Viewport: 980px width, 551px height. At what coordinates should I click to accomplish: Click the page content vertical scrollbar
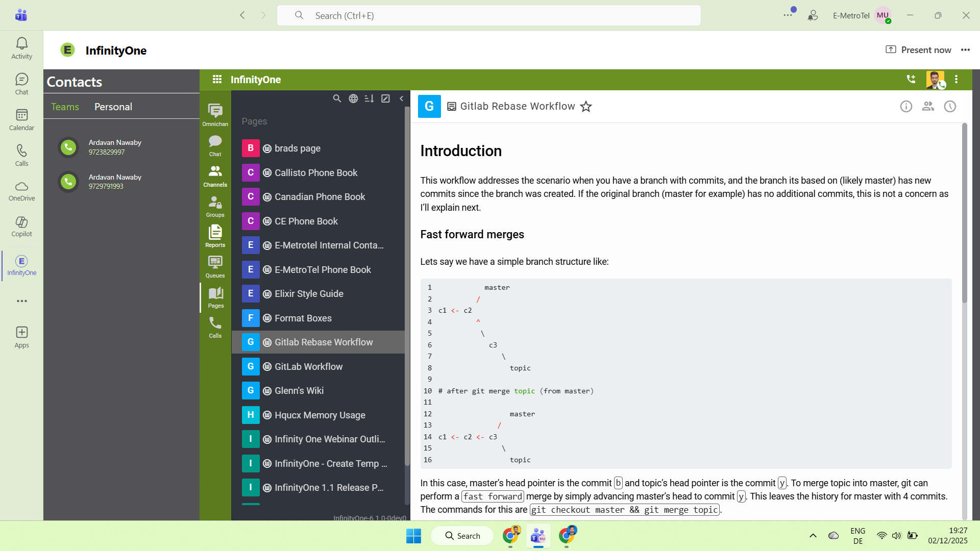[x=964, y=214]
